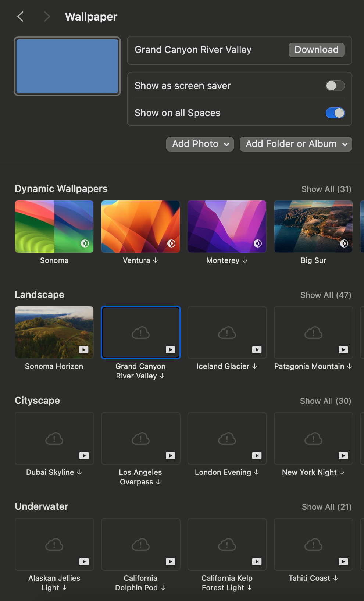Enable the Show as screen saver switch
364x601 pixels.
click(335, 86)
